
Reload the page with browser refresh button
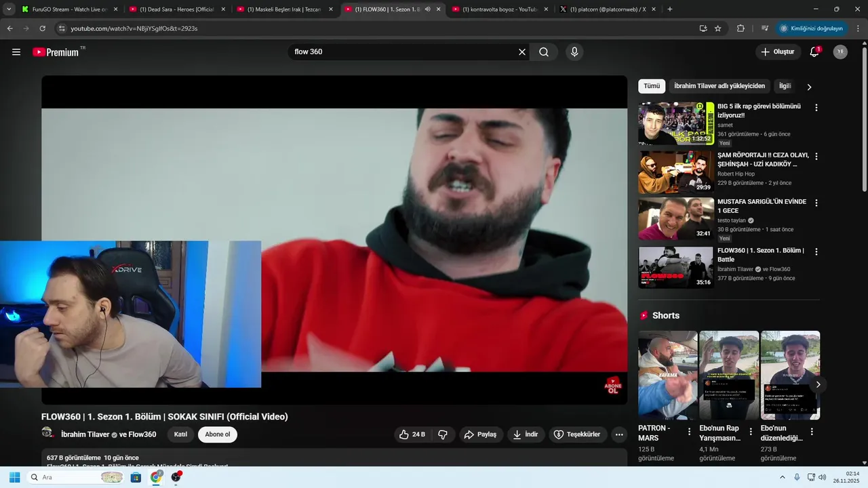[42, 28]
